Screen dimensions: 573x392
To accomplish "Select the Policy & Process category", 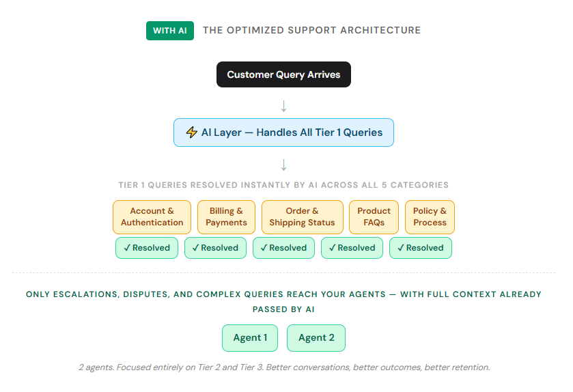I will (430, 217).
